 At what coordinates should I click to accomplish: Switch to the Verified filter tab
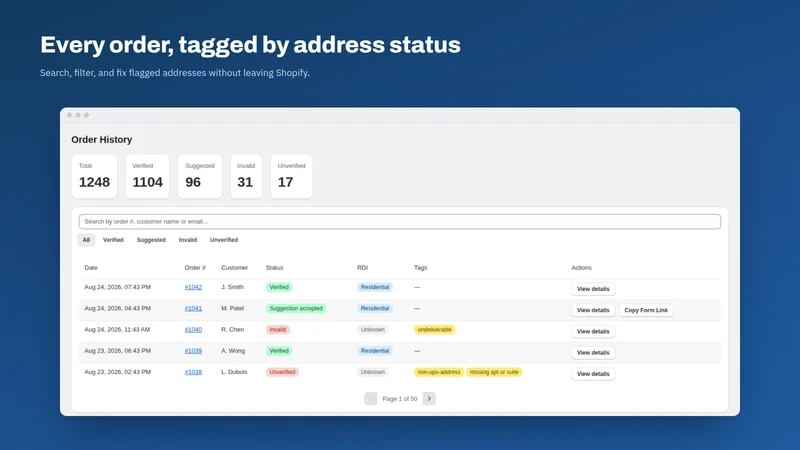tap(113, 240)
